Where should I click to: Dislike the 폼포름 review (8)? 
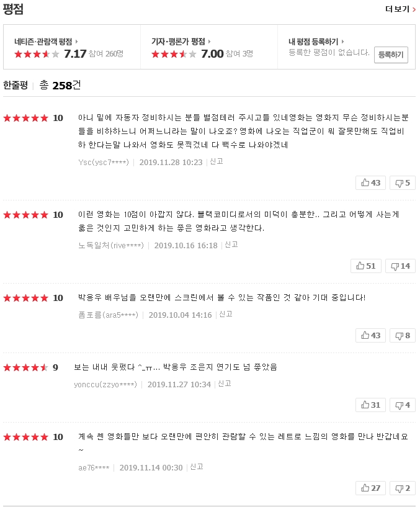[403, 335]
